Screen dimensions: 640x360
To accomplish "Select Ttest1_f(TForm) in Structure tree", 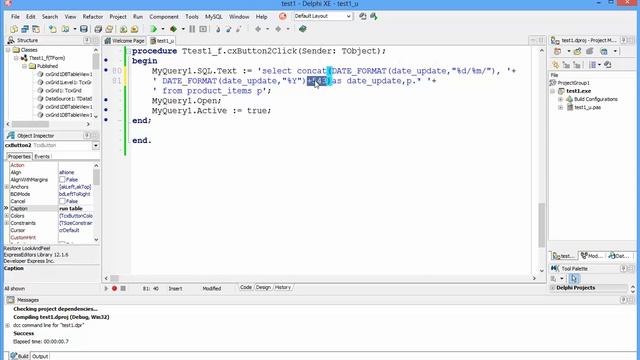I will click(47, 58).
